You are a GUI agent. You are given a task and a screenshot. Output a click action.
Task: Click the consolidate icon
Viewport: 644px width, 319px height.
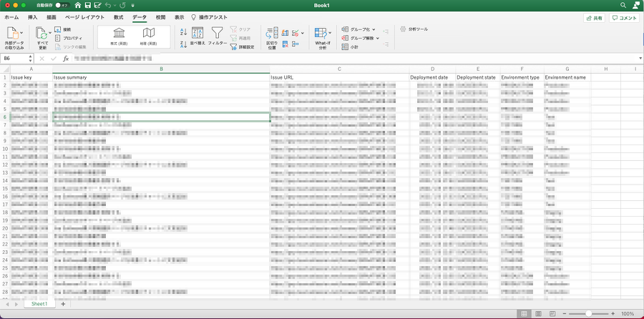click(x=296, y=44)
